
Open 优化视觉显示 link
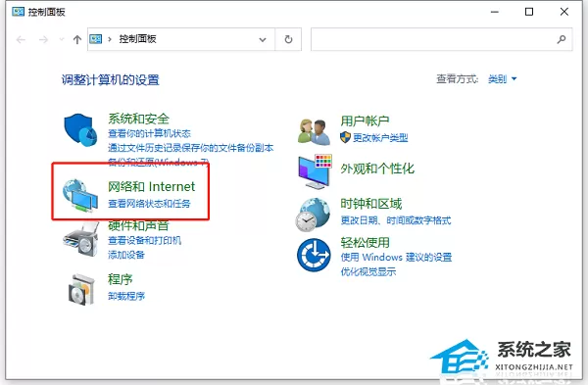click(368, 271)
